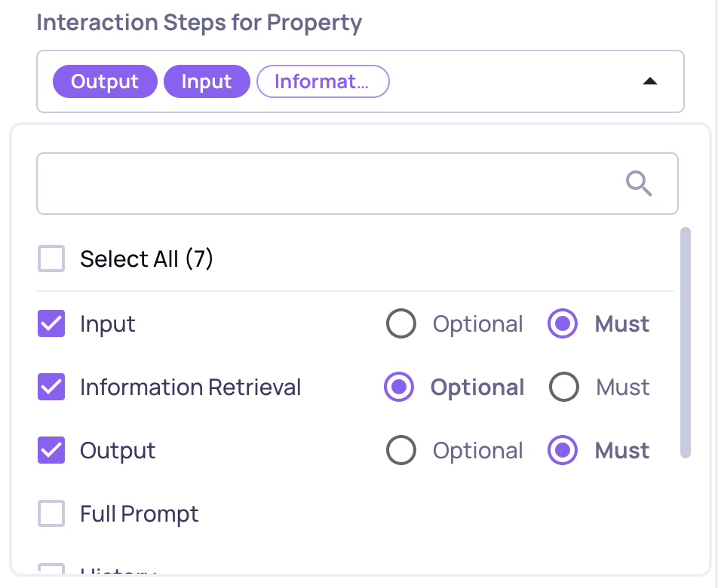Set Information Retrieval to Must
The width and height of the screenshot is (718, 588).
(564, 387)
